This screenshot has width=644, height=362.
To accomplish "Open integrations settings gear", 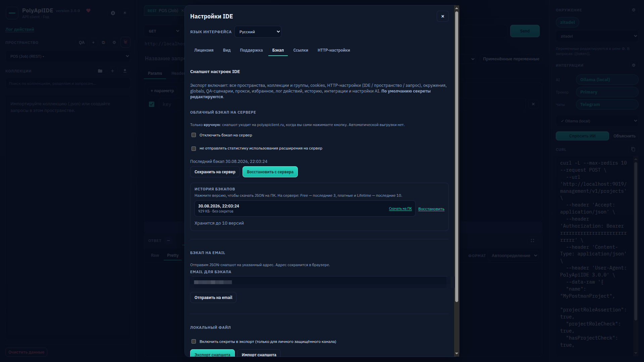I will click(x=634, y=65).
